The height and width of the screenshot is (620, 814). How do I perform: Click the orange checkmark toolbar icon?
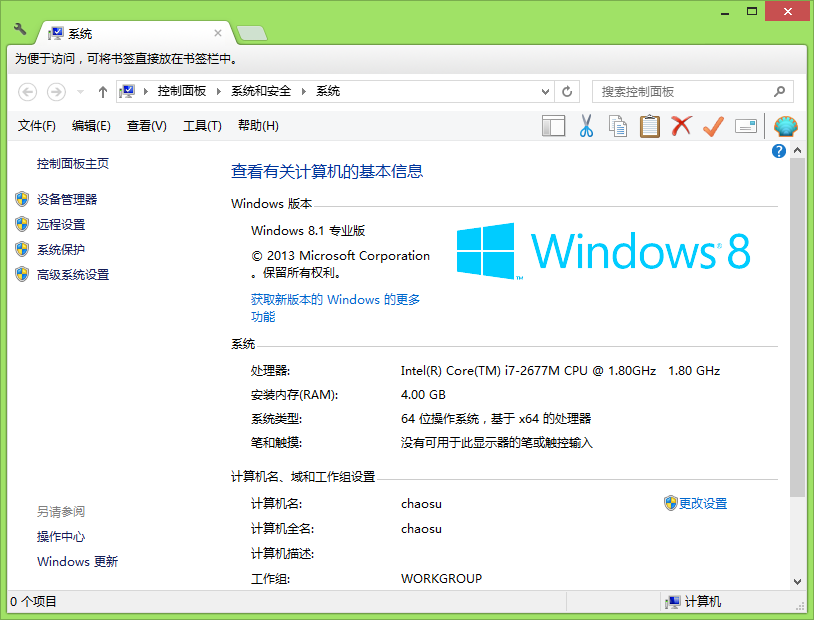(x=713, y=126)
